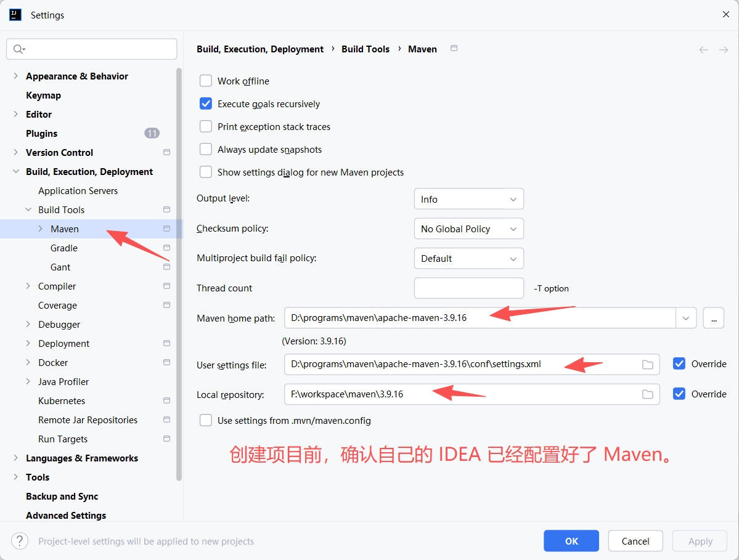
Task: Click project-level icon beside Docker
Action: [x=166, y=362]
